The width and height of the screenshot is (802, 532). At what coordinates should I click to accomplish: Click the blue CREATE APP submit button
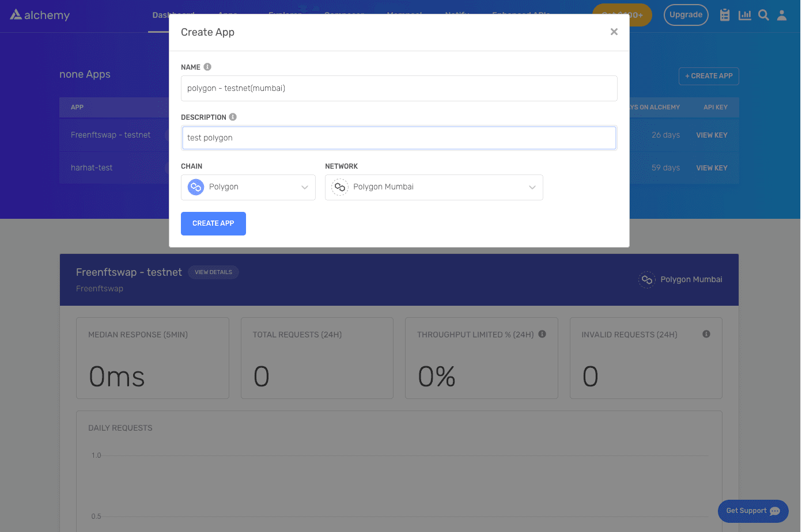pyautogui.click(x=213, y=223)
